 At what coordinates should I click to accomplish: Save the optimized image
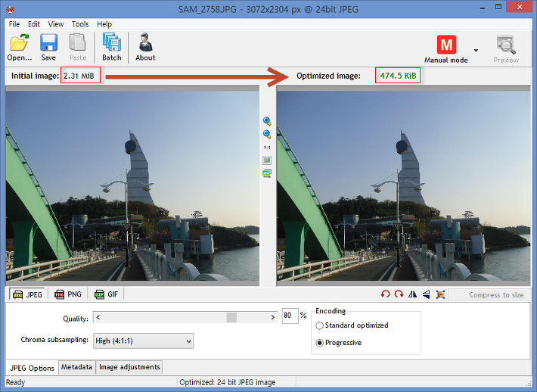pos(48,47)
